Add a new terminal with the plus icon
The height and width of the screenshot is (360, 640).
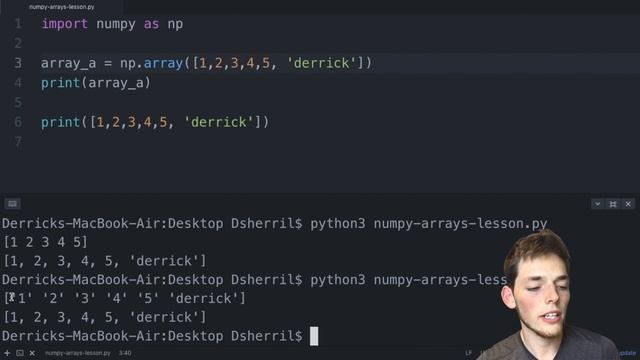point(7,353)
